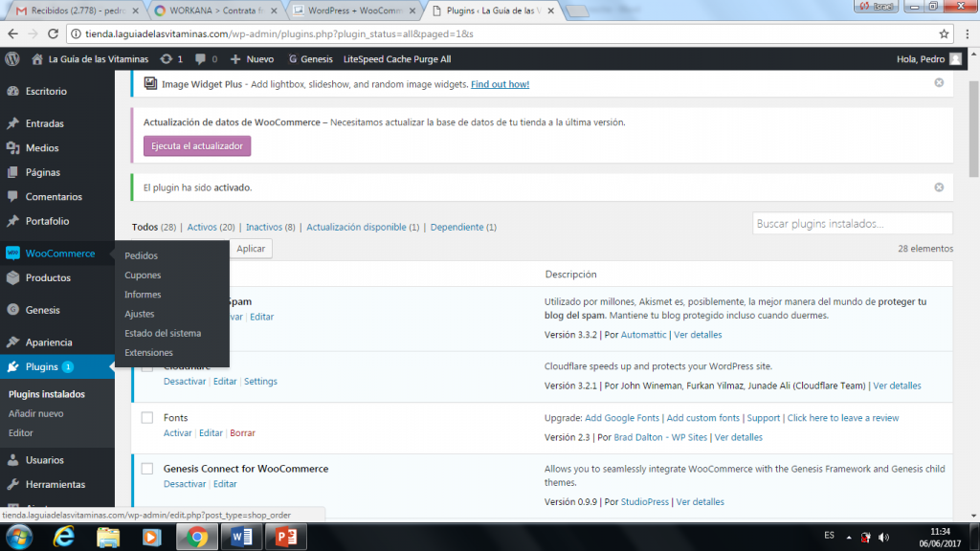Click the Aplicar bulk action button
The width and height of the screenshot is (980, 551).
coord(251,249)
